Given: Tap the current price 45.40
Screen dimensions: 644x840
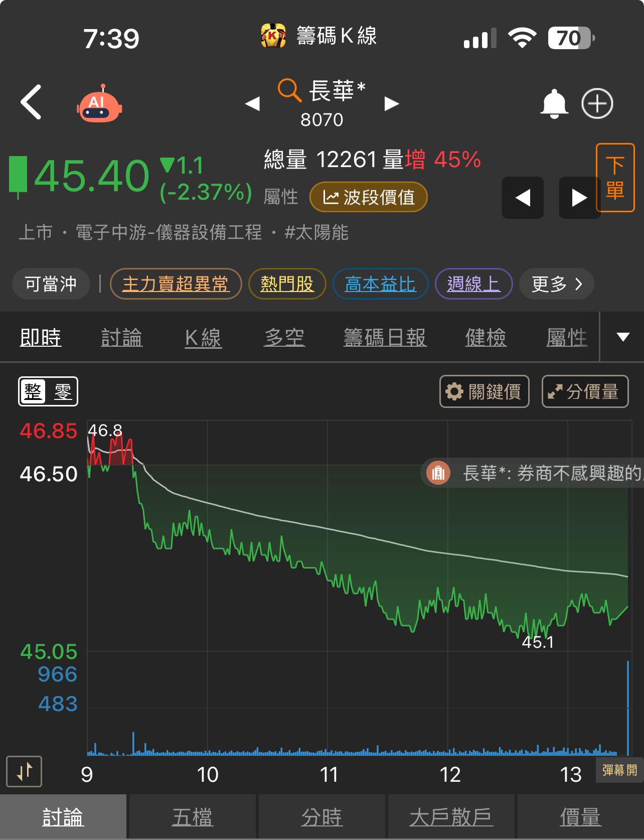Looking at the screenshot, I should [92, 176].
